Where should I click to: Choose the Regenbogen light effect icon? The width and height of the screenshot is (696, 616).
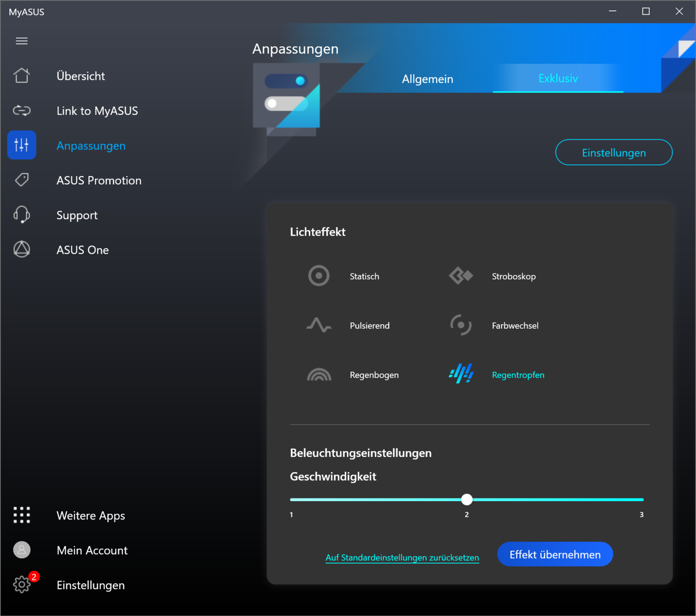tap(319, 375)
